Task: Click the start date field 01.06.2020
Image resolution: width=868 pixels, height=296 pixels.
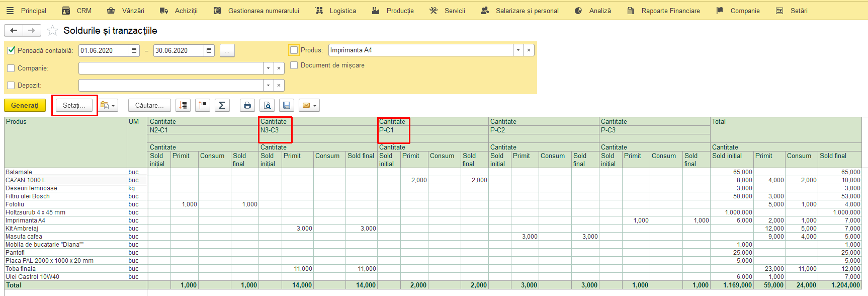Action: [x=104, y=50]
